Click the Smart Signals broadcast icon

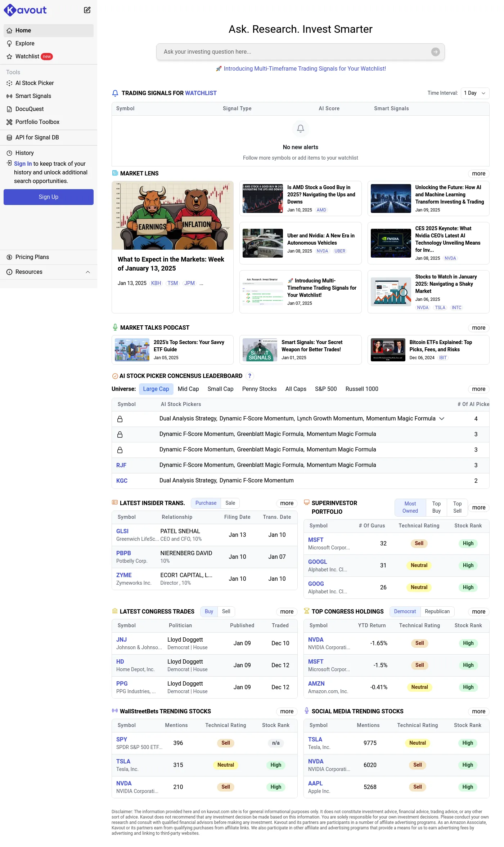pyautogui.click(x=9, y=96)
